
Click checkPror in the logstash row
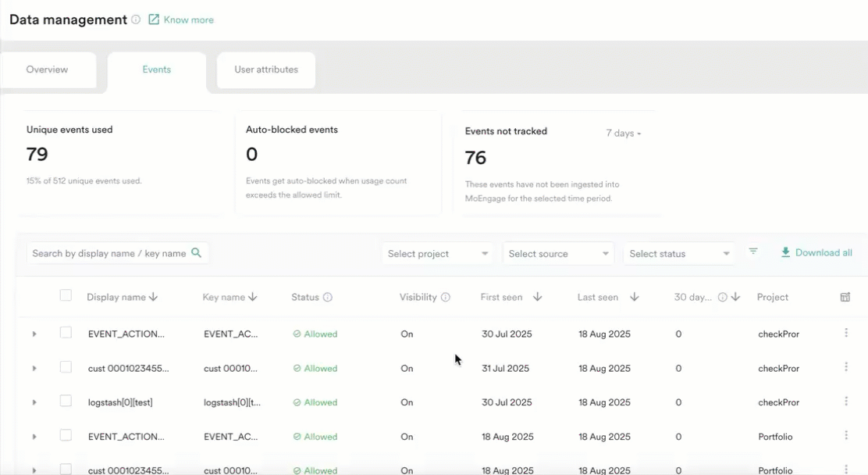[x=779, y=402]
